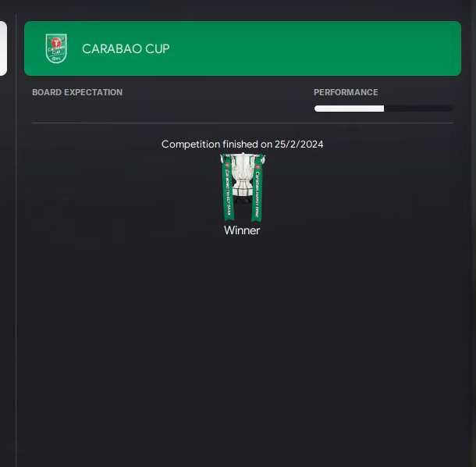
Task: Click the trophy's left green ribbon
Action: coord(228,187)
